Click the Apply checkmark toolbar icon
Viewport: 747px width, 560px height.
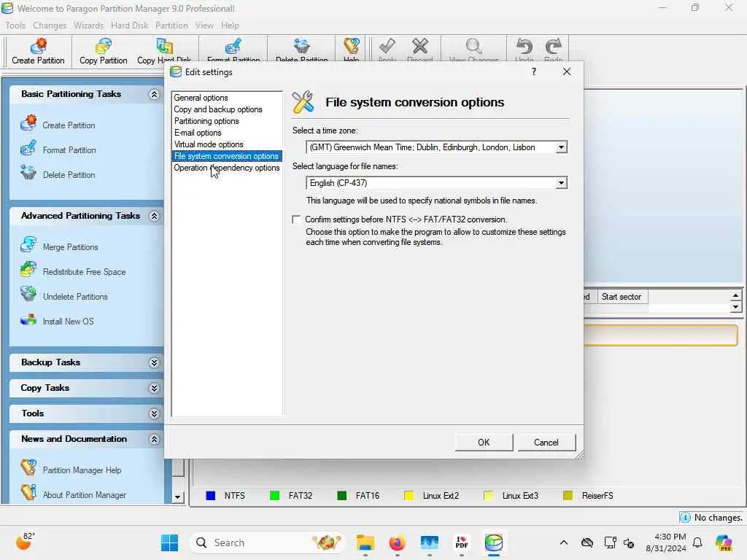coord(387,46)
